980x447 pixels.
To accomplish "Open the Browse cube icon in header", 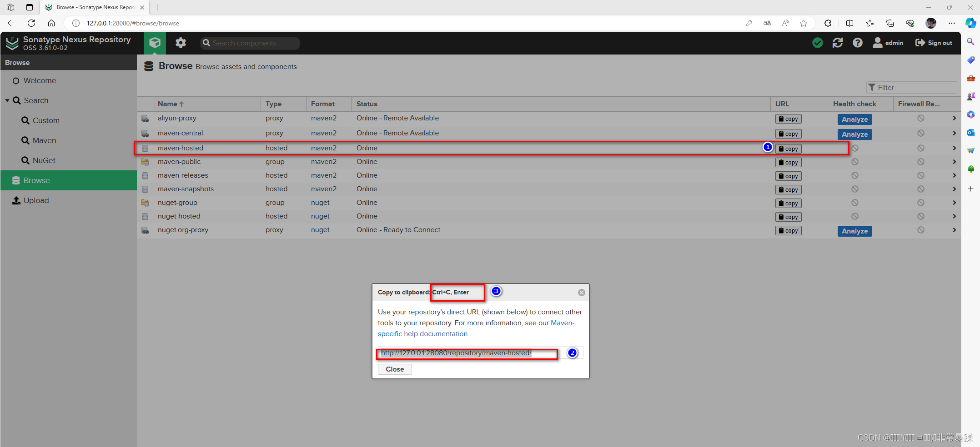I will (x=155, y=43).
